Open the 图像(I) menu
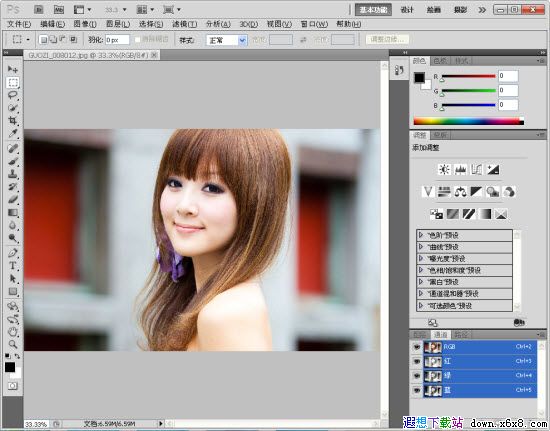Viewport: 550px width, 431px height. 85,24
